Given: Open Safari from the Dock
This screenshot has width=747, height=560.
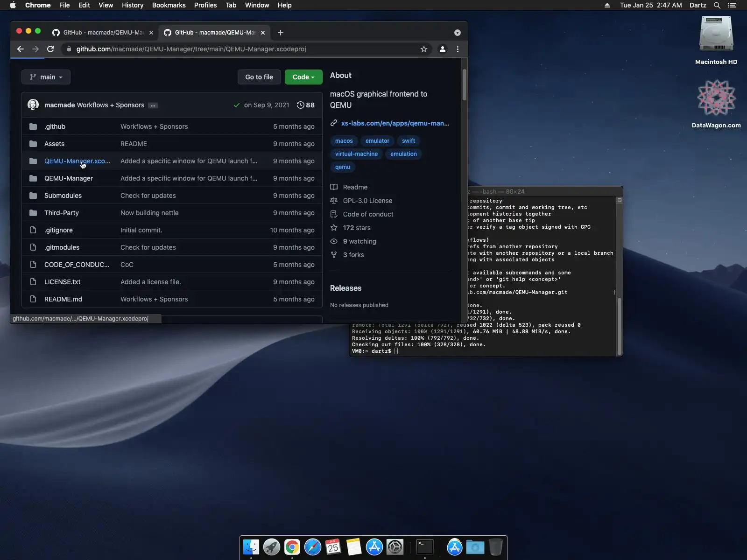Looking at the screenshot, I should (x=313, y=547).
